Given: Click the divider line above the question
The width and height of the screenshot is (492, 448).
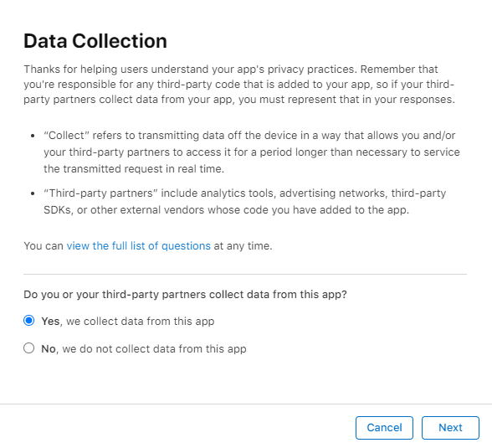Looking at the screenshot, I should [245, 274].
